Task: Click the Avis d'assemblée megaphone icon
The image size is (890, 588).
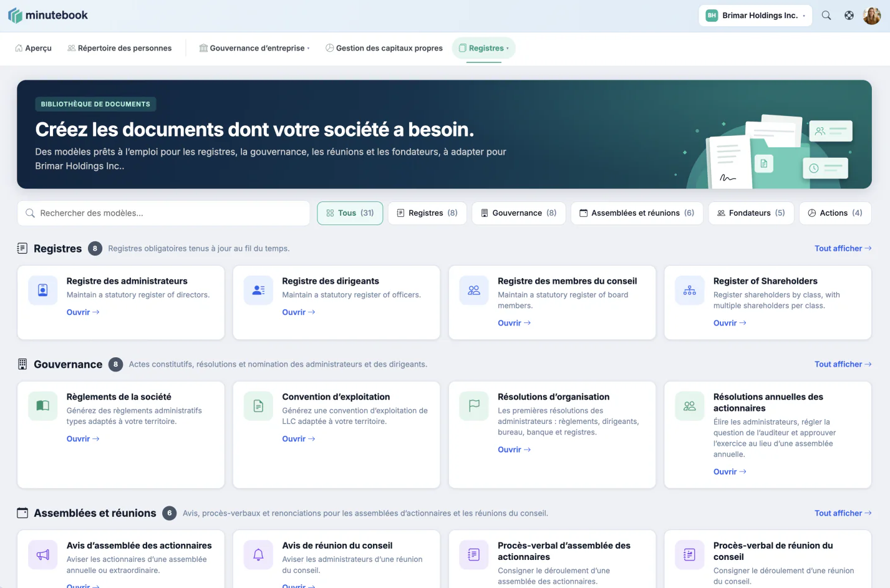Action: 43,555
